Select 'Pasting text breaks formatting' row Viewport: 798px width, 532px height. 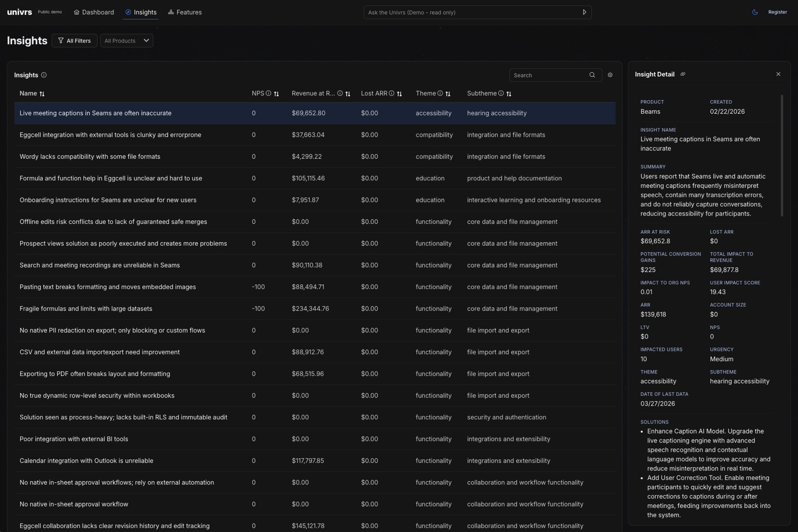click(x=315, y=287)
